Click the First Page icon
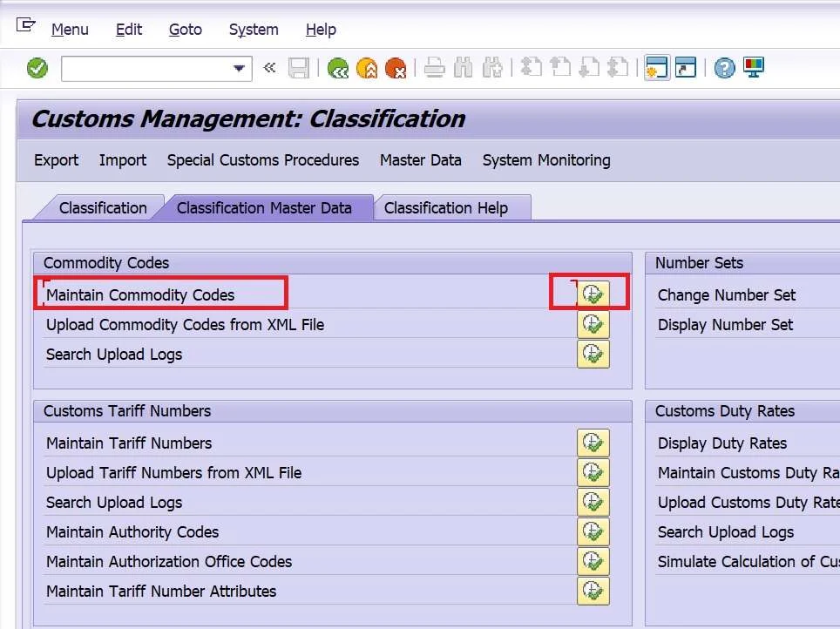Image resolution: width=840 pixels, height=629 pixels. click(x=531, y=67)
